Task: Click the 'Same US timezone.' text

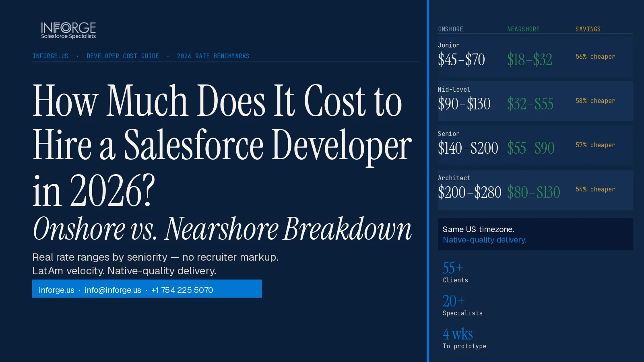Action: (479, 229)
